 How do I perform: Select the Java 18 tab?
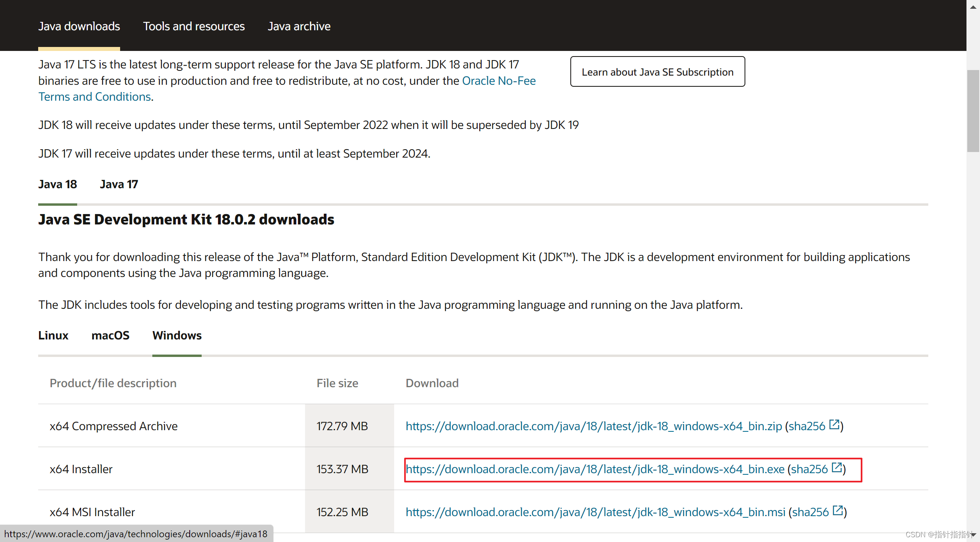58,184
